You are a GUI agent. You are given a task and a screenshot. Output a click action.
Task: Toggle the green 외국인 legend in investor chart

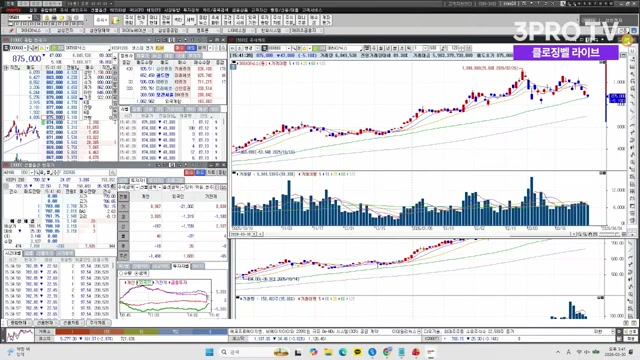tap(144, 282)
